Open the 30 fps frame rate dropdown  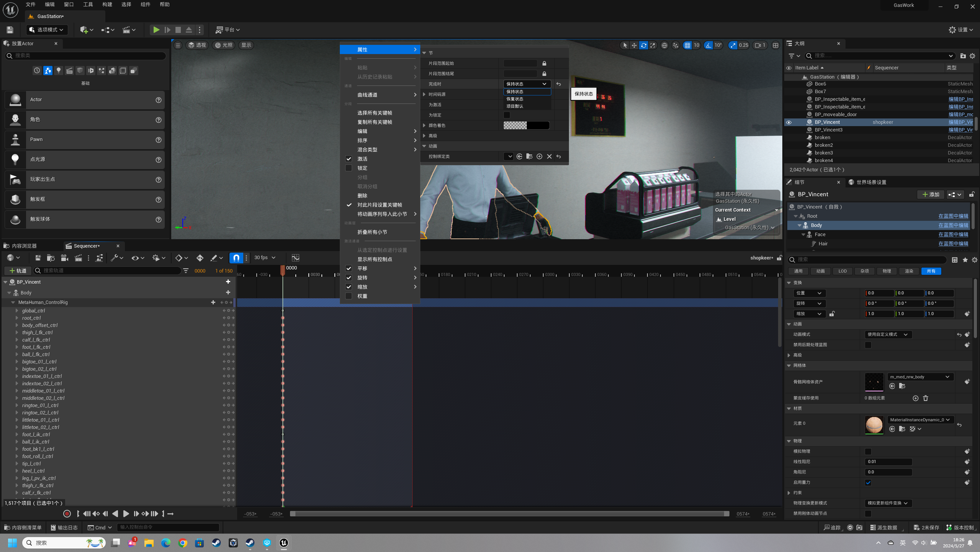pos(265,258)
